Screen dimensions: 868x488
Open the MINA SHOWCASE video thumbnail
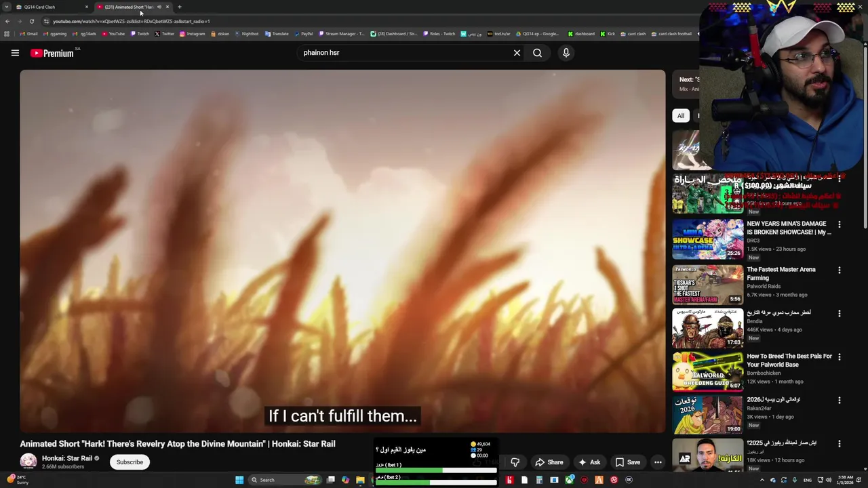[708, 239]
